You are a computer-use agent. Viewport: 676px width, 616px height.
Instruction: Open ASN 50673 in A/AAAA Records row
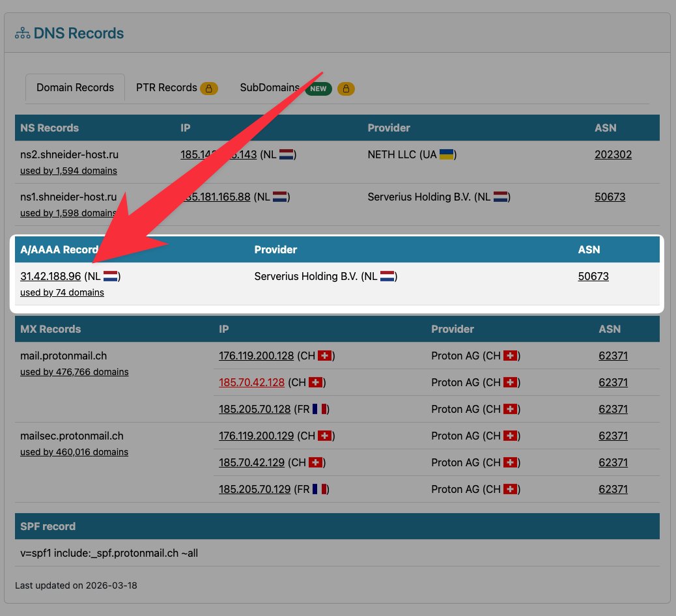(593, 276)
